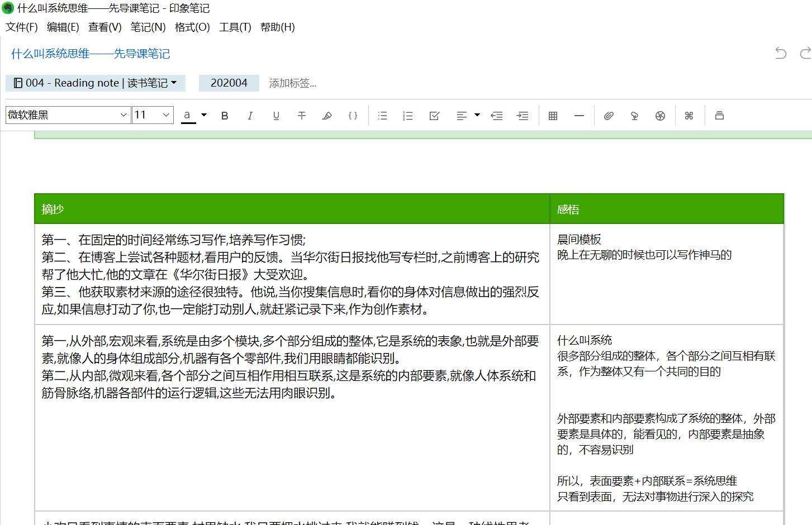
Task: Insert a bulleted list
Action: click(x=382, y=116)
